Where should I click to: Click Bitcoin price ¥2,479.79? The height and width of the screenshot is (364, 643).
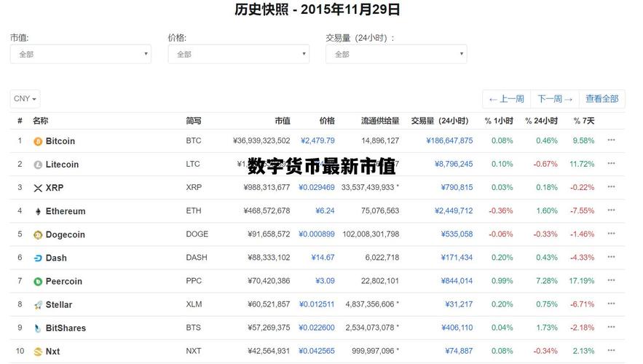click(x=317, y=141)
